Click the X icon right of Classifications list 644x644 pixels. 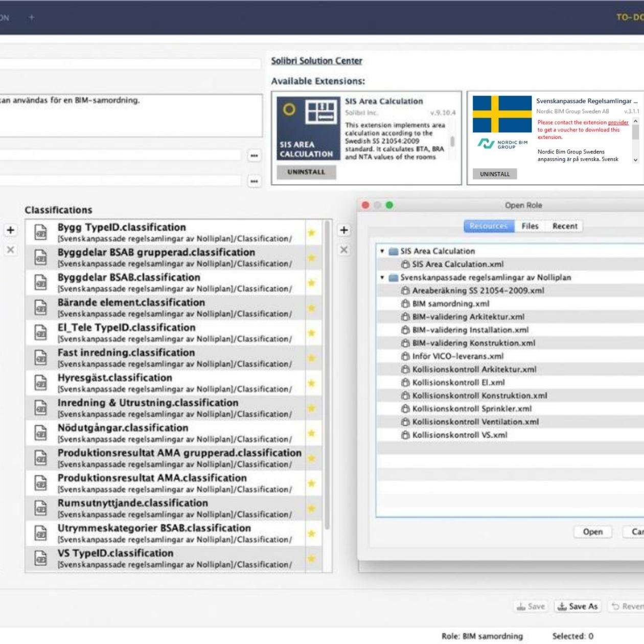[344, 249]
